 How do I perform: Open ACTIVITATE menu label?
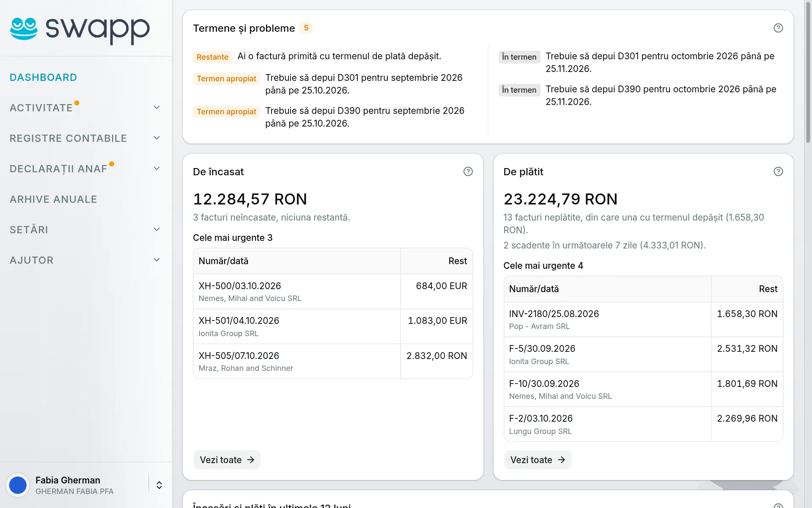(x=41, y=108)
